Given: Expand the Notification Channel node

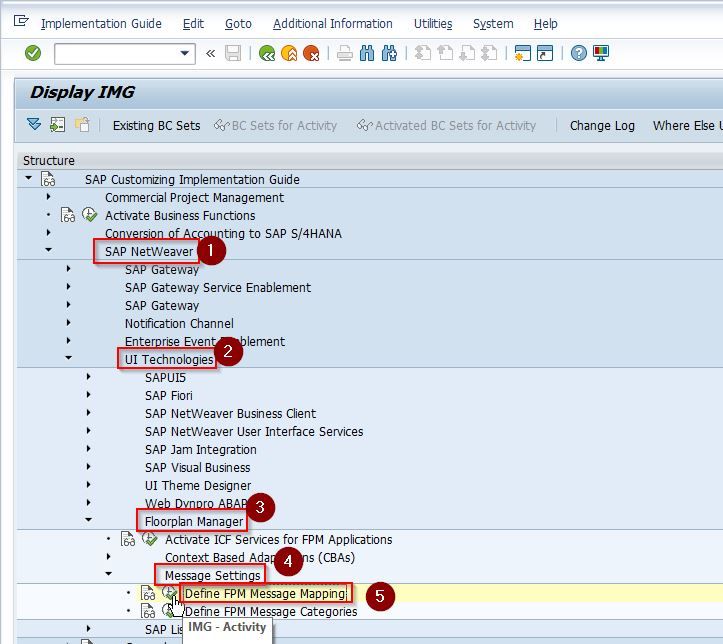Looking at the screenshot, I should [x=68, y=322].
